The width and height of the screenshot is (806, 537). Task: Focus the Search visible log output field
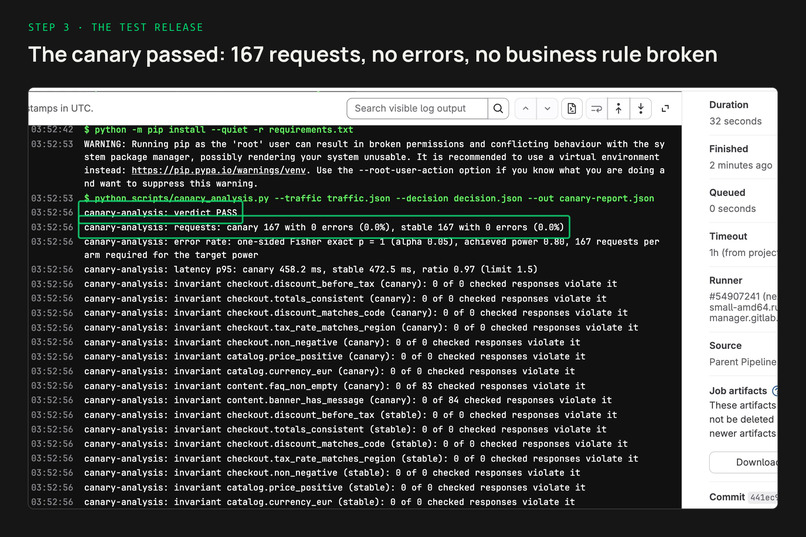417,108
